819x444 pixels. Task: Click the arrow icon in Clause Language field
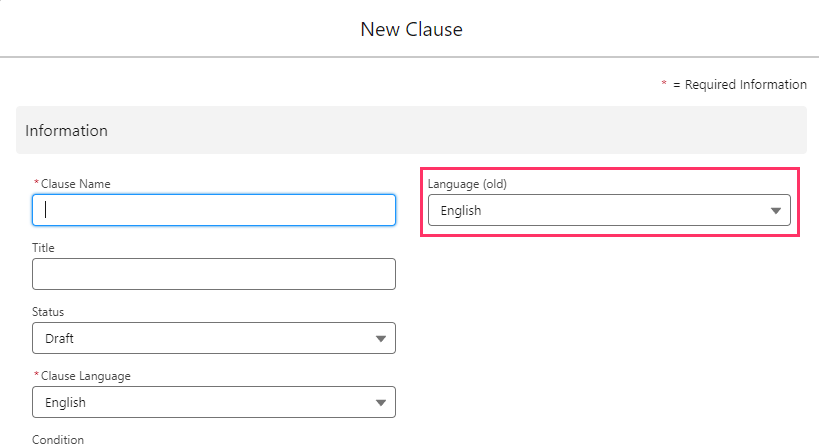tap(380, 403)
